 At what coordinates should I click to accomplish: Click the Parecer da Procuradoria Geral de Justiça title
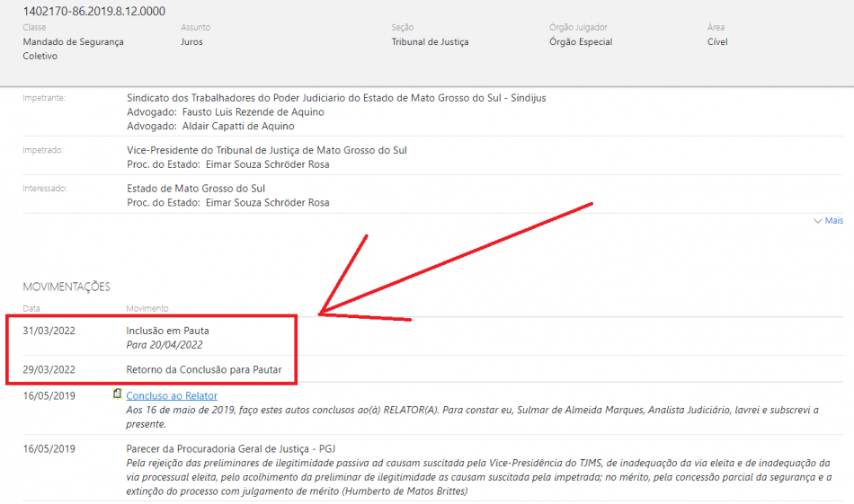coord(231,448)
